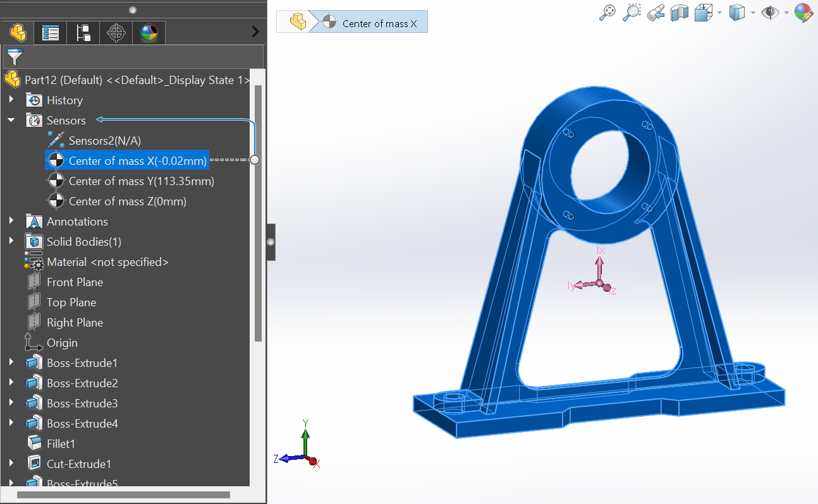The height and width of the screenshot is (504, 818).
Task: Open the Edit Appearance tool
Action: (803, 13)
